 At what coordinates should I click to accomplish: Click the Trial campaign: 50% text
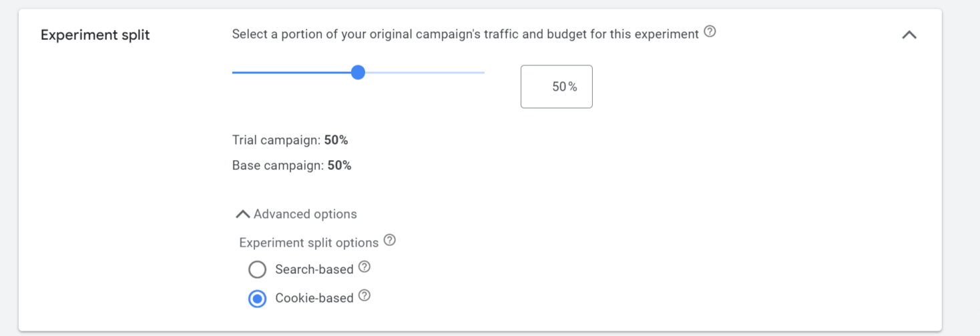coord(290,140)
